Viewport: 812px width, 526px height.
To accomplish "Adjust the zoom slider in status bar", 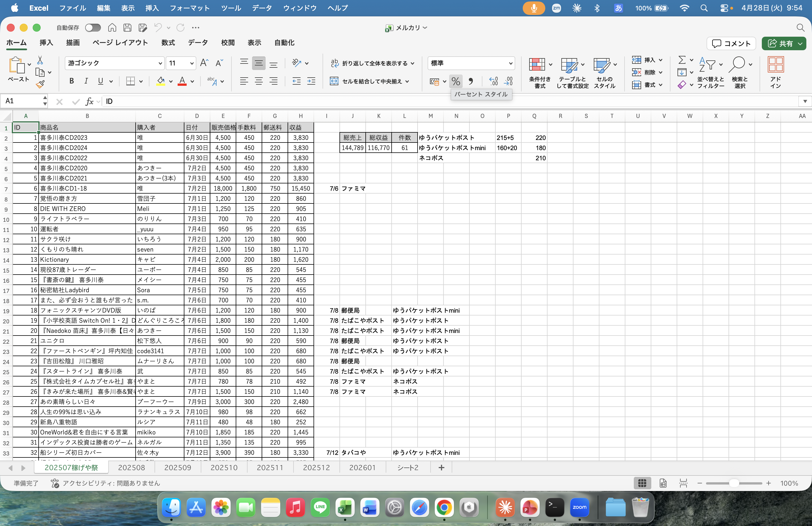I will [x=734, y=483].
